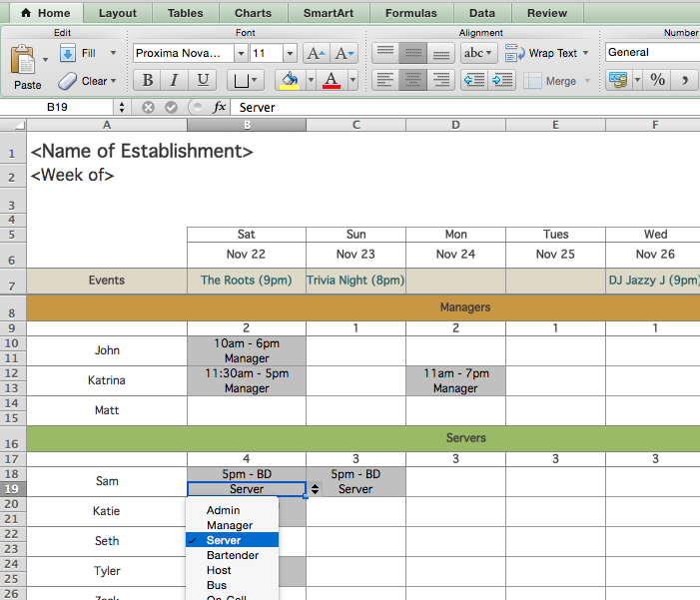Open font name dropdown arrow

coord(241,54)
